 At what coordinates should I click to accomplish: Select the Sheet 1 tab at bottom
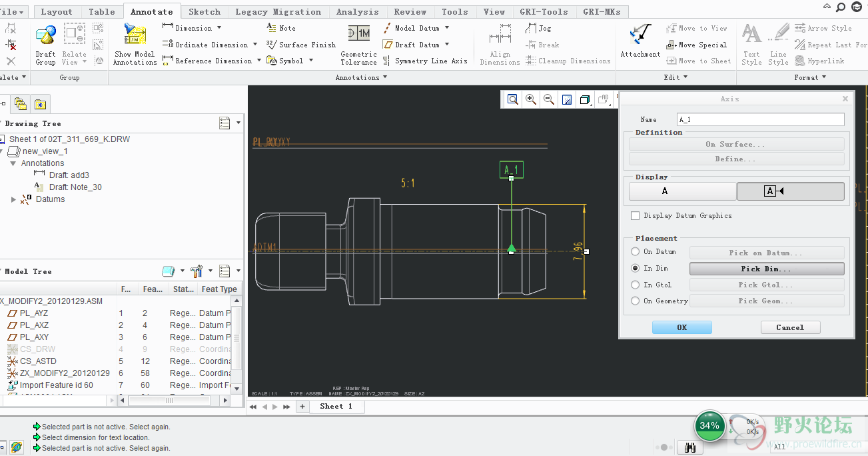(x=336, y=406)
